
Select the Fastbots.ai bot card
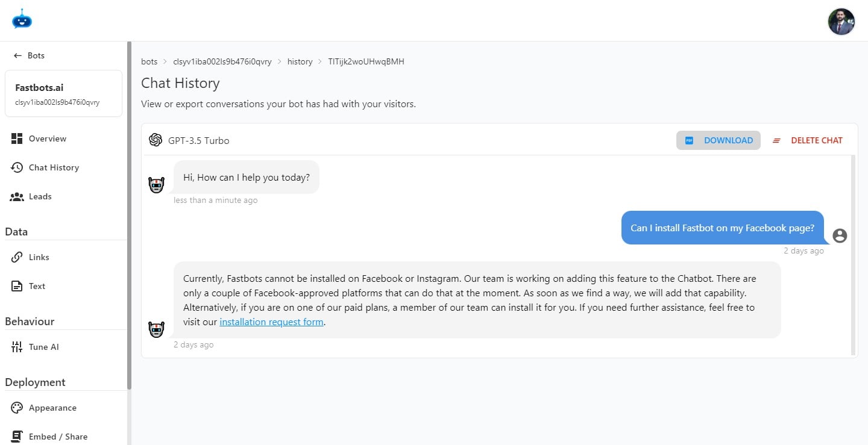(x=63, y=93)
